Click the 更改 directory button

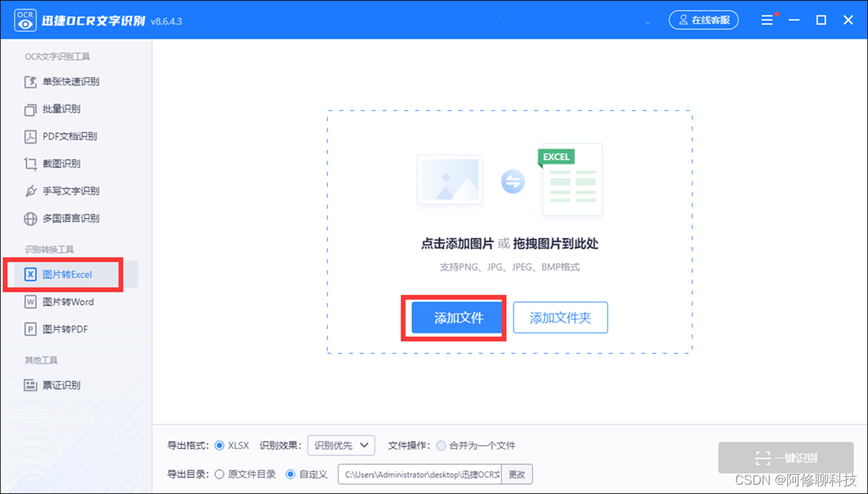tap(517, 474)
